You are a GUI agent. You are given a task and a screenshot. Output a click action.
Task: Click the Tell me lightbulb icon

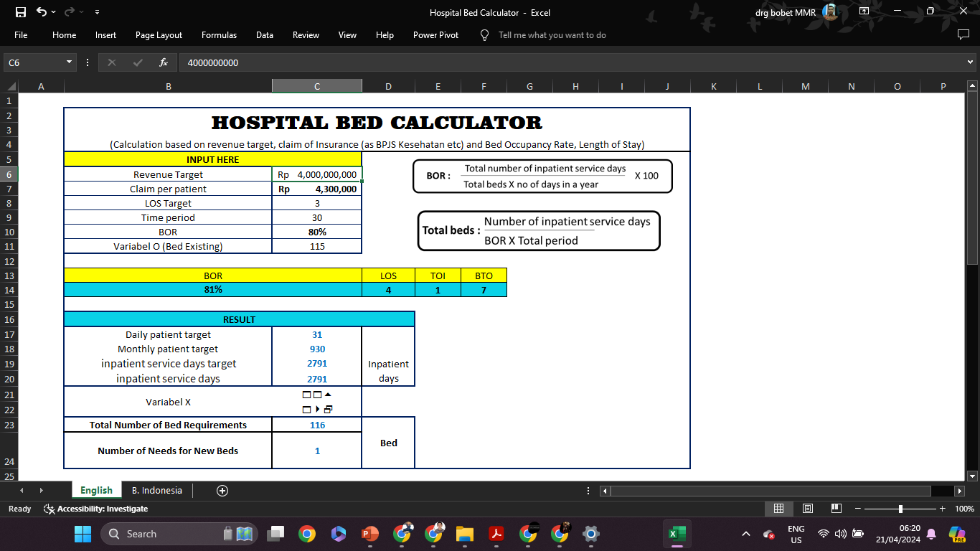click(x=484, y=34)
